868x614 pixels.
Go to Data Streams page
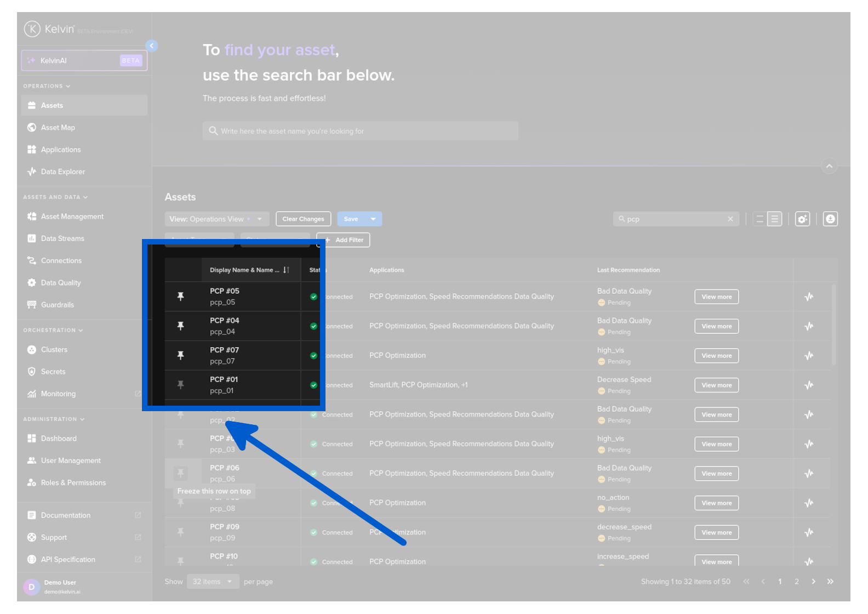[x=62, y=238]
